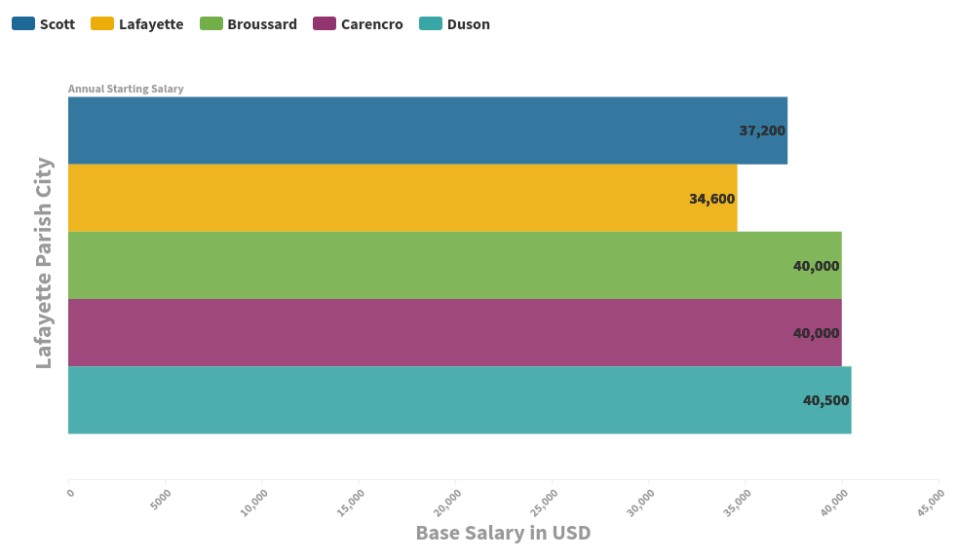This screenshot has width=957, height=560.
Task: Toggle the Scott series via legend text
Action: click(x=57, y=24)
